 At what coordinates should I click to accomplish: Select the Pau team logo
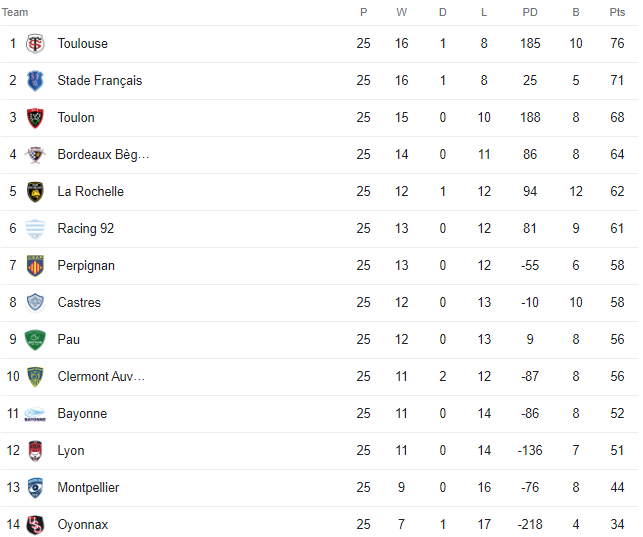[35, 340]
